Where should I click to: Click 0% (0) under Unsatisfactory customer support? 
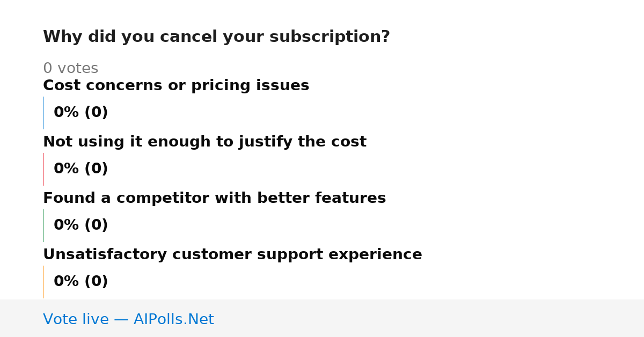pos(80,282)
